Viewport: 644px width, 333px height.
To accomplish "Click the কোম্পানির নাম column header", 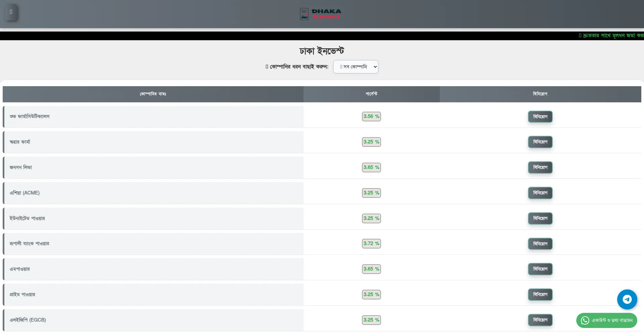I will (153, 94).
